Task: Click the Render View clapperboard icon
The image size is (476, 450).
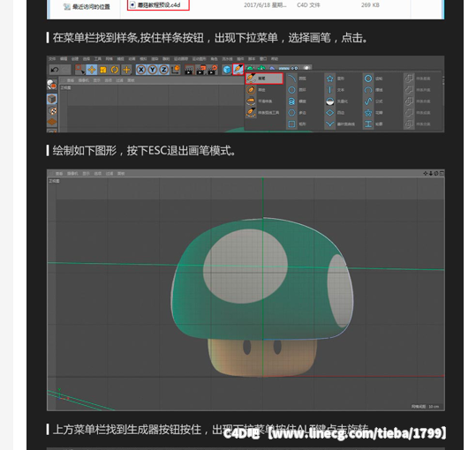Action: click(x=189, y=70)
